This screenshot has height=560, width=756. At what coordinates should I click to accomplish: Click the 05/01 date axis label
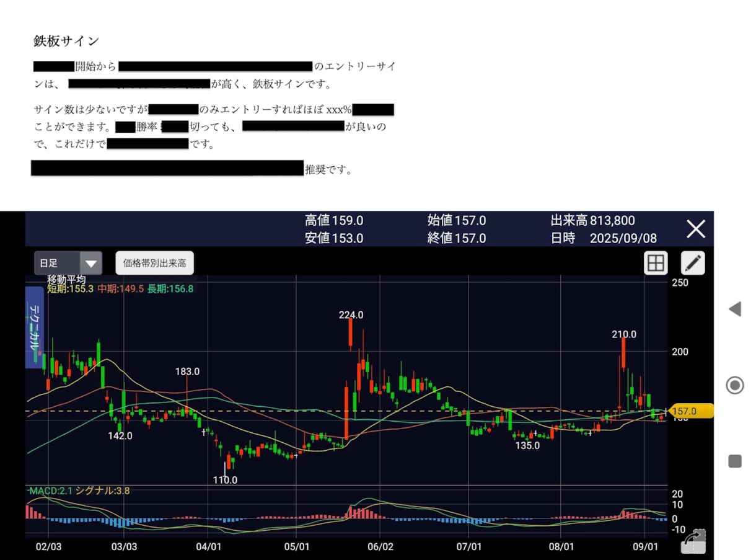point(296,547)
